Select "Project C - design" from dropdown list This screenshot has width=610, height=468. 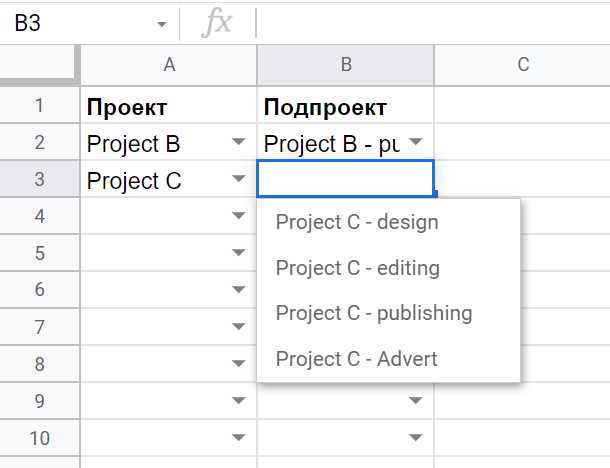tap(357, 222)
